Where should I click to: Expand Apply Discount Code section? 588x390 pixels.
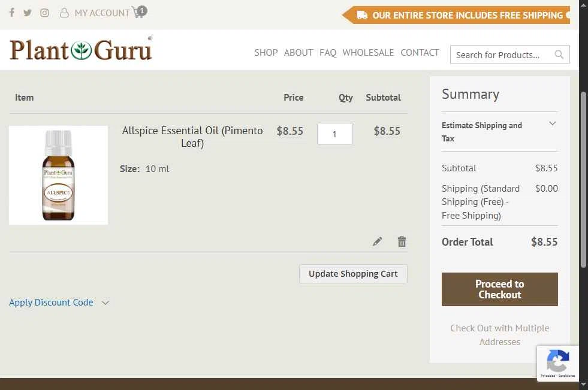59,303
